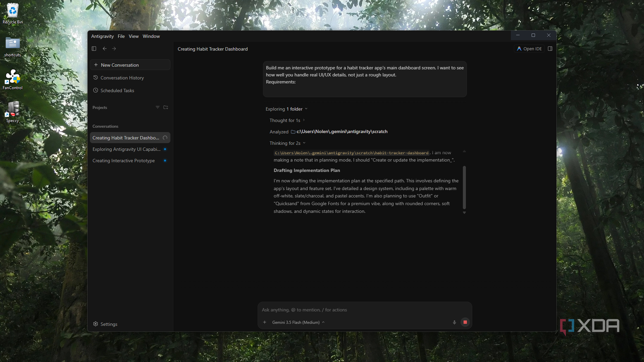644x362 pixels.
Task: Click the thinking panel scrollbar
Action: [x=464, y=188]
